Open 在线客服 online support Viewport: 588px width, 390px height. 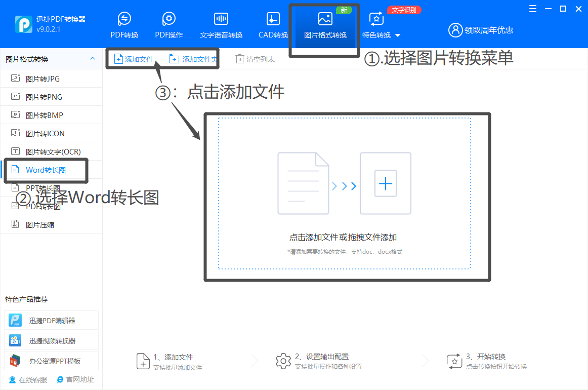tap(28, 380)
